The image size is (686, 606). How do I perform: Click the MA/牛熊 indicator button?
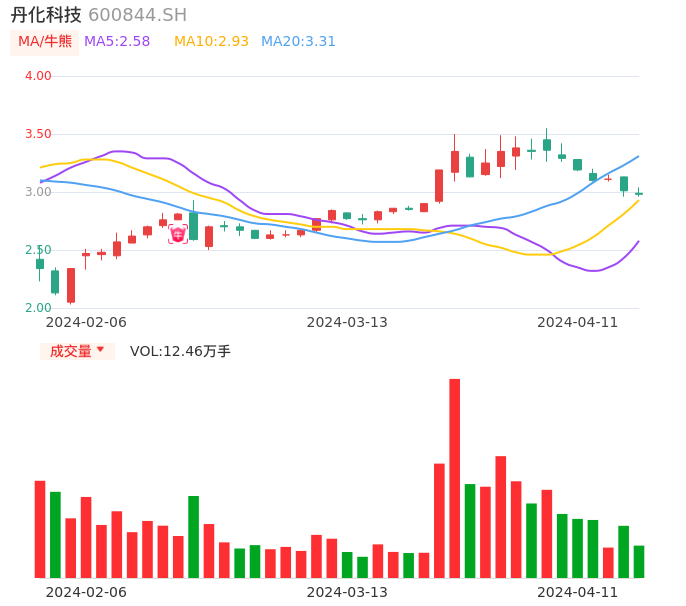[x=45, y=42]
